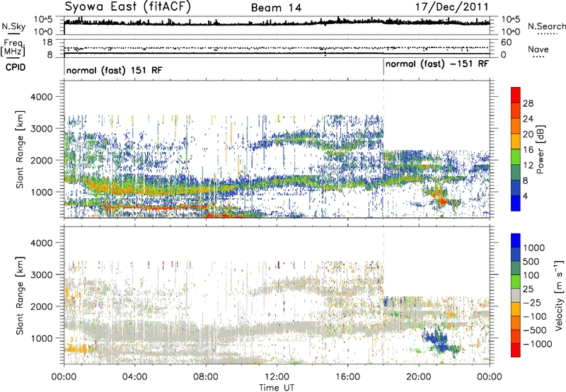Click the frequency line in Freq panel
The width and height of the screenshot is (566, 392).
[x=277, y=54]
